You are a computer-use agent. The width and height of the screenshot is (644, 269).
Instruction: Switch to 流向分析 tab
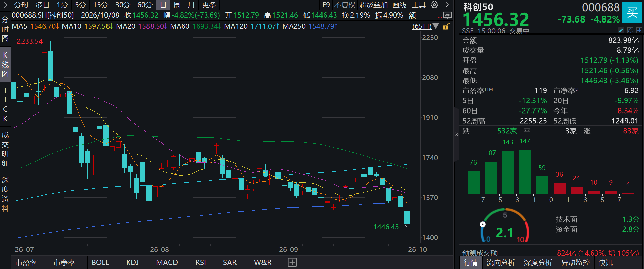(501, 262)
